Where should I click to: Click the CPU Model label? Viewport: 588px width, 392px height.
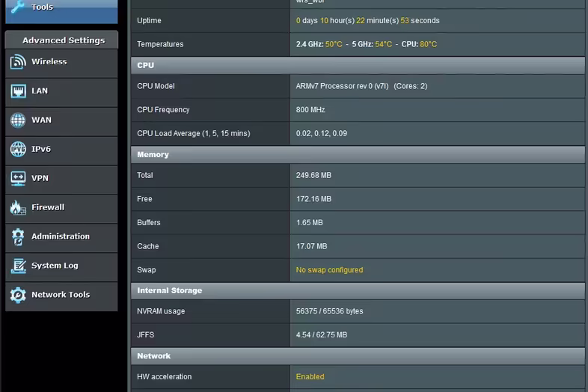(x=156, y=86)
